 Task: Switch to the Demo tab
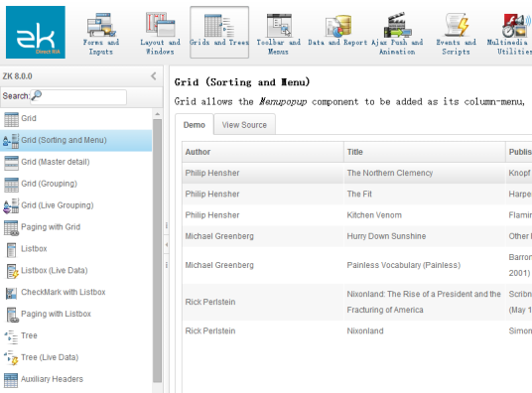(x=195, y=125)
